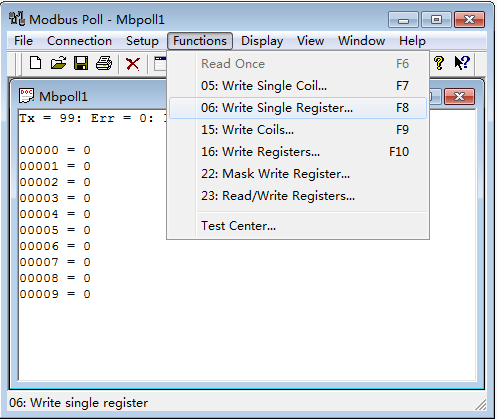Close the Modbus Poll main window
This screenshot has height=419, width=497.
click(469, 20)
